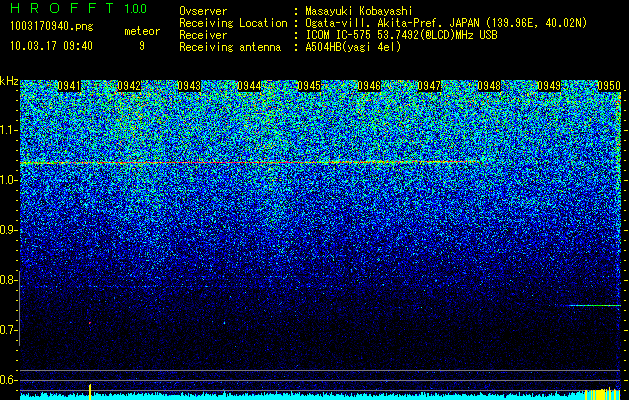Click the HROFFT 1.0.0 title text

click(x=79, y=8)
